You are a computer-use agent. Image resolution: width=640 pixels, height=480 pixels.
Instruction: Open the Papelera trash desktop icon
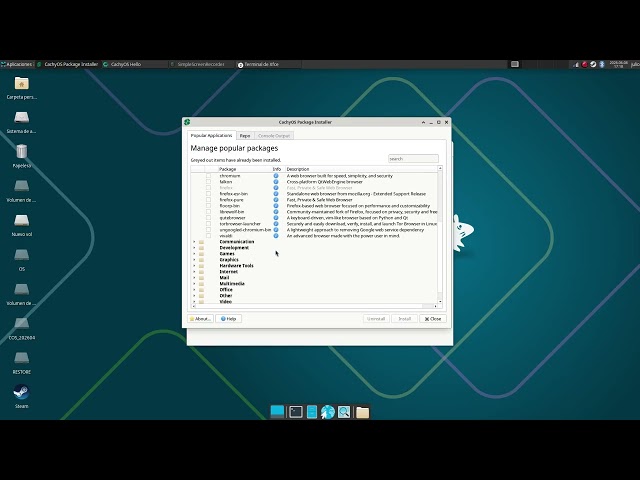coord(22,156)
